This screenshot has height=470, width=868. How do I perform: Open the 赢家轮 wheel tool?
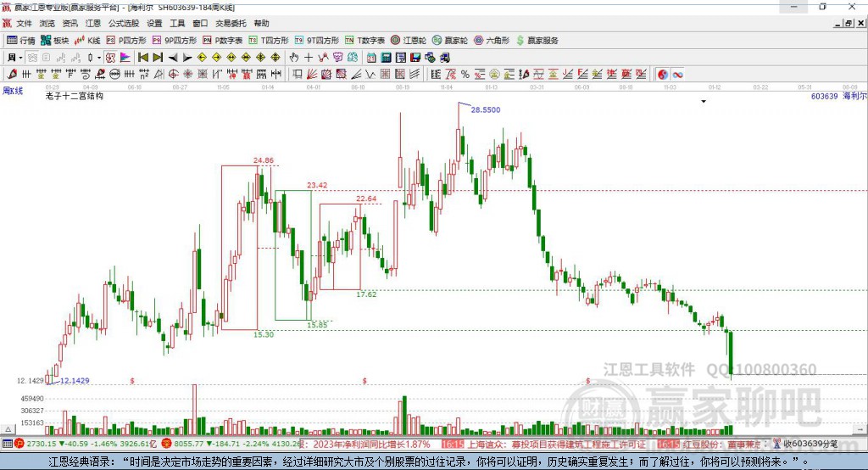coord(449,41)
